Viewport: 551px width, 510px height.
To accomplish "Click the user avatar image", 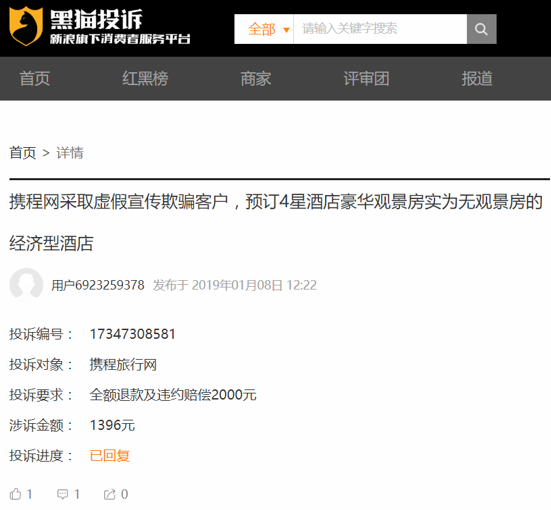I will click(x=26, y=285).
